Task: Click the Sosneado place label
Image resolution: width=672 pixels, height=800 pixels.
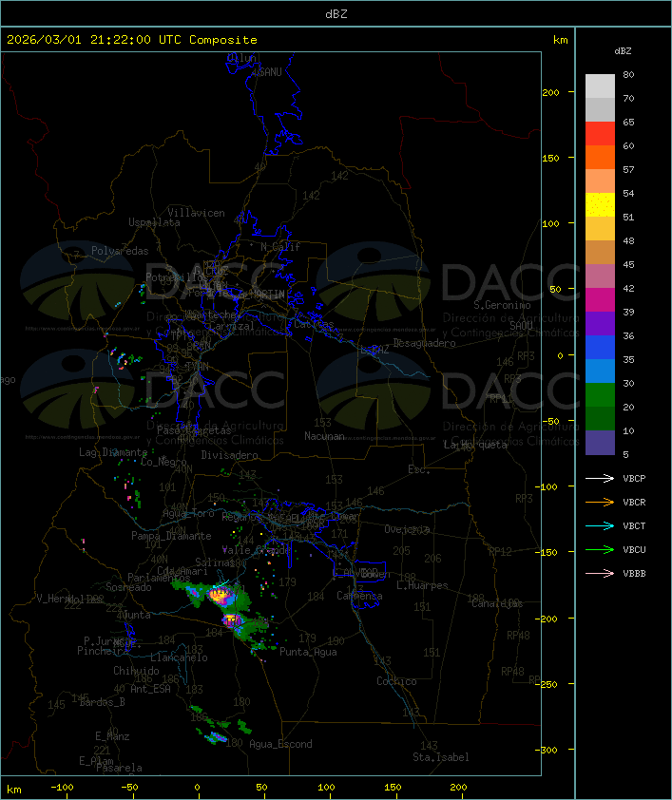Action: click(128, 587)
